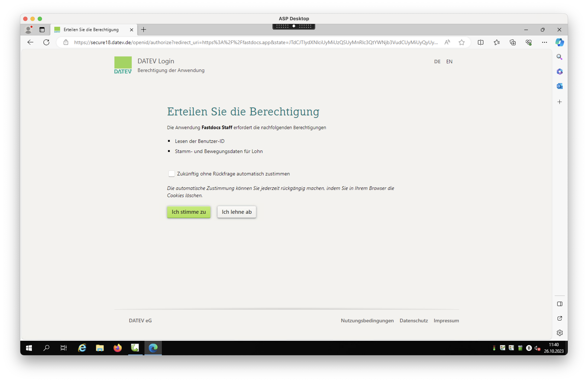Open the tab actions menu
This screenshot has height=382, width=588.
(x=42, y=30)
